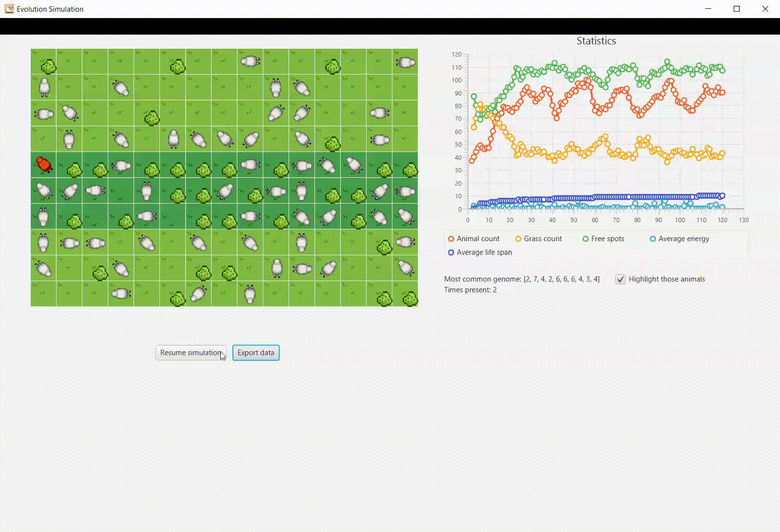Minimize the Evolution Simulation window
This screenshot has width=780, height=532.
(x=707, y=9)
